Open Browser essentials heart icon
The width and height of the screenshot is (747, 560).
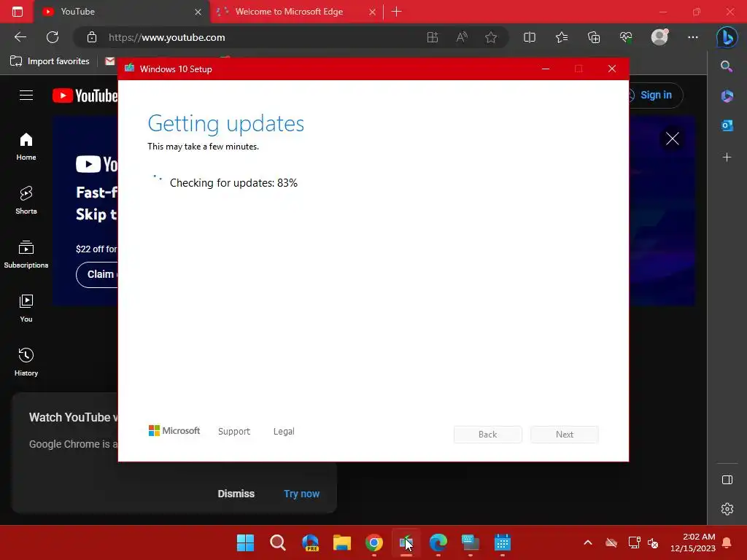(625, 37)
